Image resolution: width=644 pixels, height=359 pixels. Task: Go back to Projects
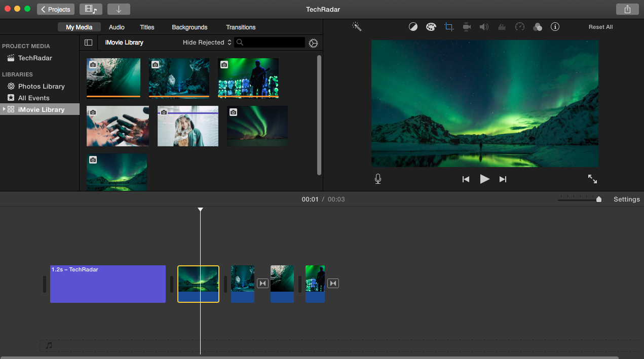pos(56,9)
